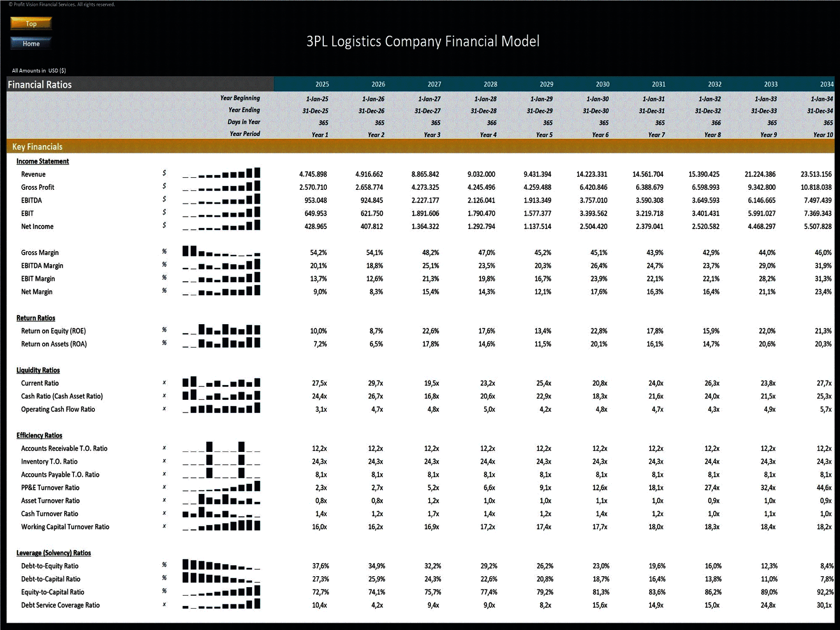The height and width of the screenshot is (630, 840).
Task: Click the PP&E Turnover Ratio sparkline
Action: pyautogui.click(x=221, y=486)
